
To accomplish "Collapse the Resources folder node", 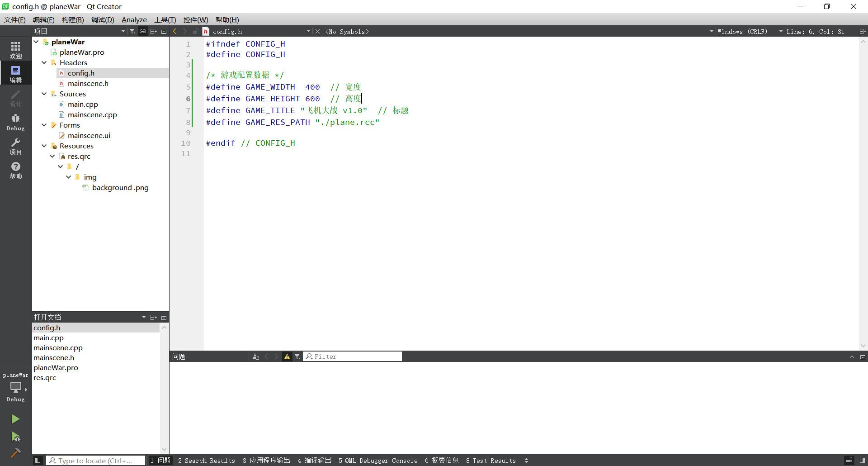I will click(44, 146).
